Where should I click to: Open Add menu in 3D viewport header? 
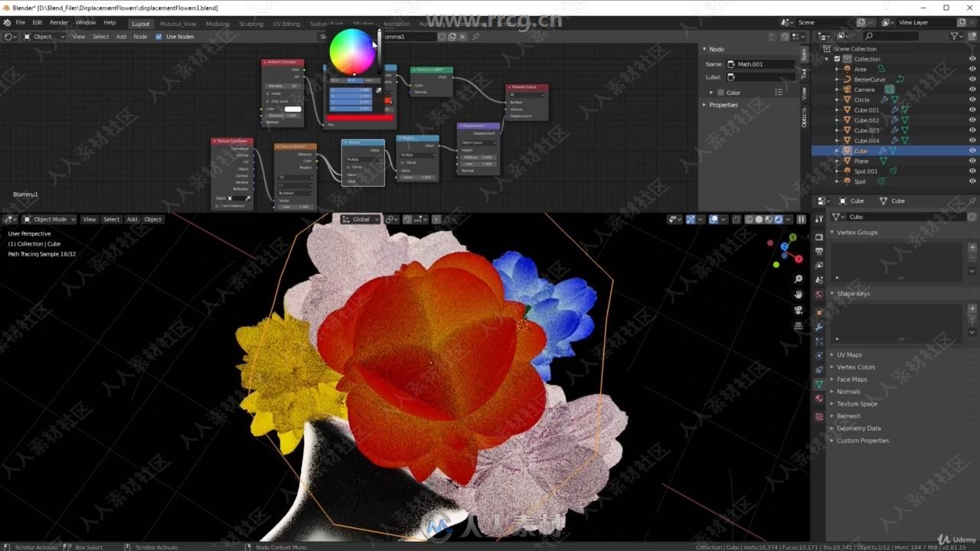[132, 220]
